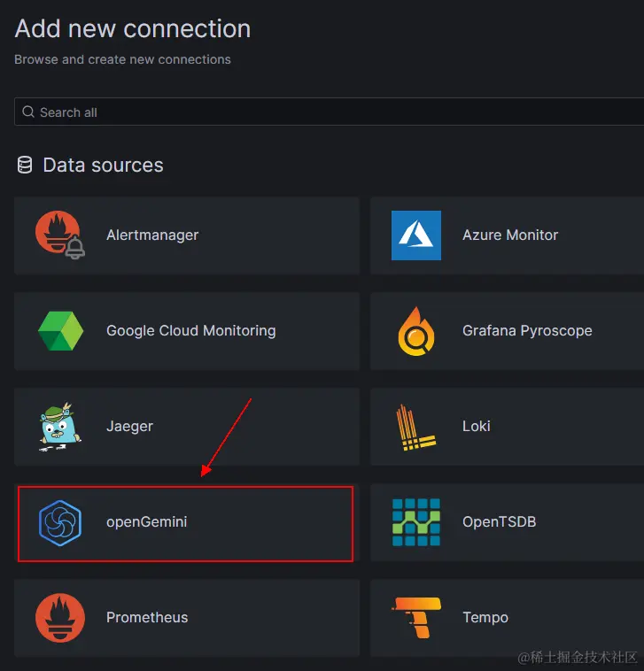Open the Grafana Pyroscope label
Viewport: 644px width, 671px height.
coord(527,331)
